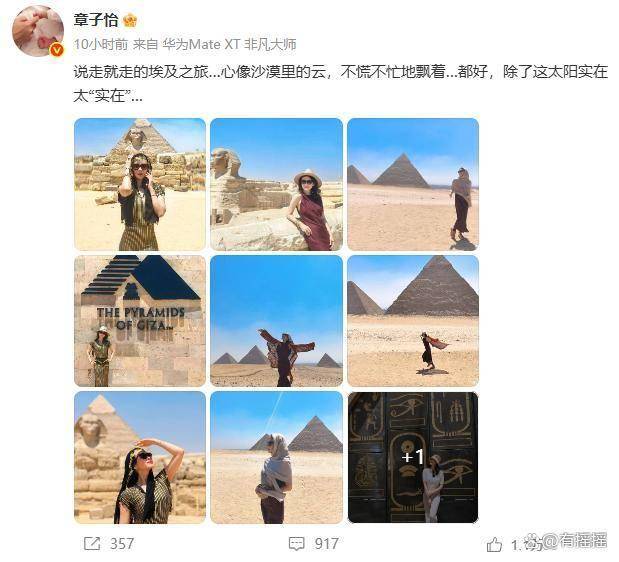Open photo of woman leaning by Sphinx
619x562 pixels.
(x=276, y=184)
